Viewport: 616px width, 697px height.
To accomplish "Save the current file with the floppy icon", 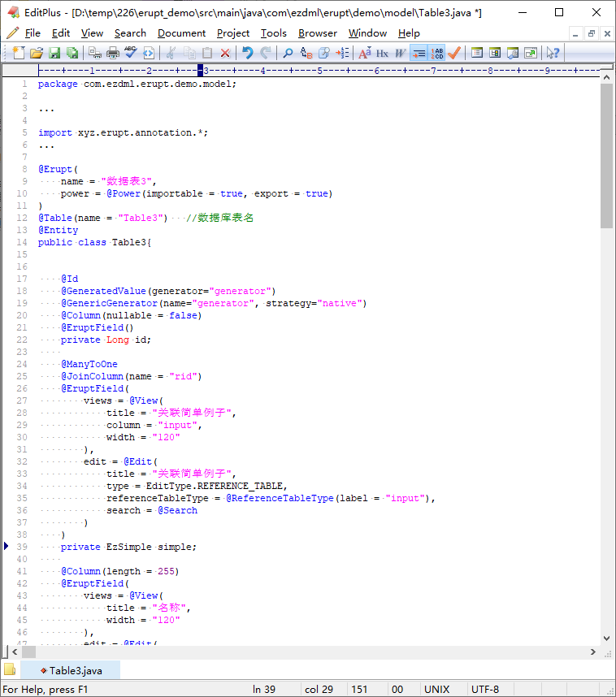I will tap(54, 53).
